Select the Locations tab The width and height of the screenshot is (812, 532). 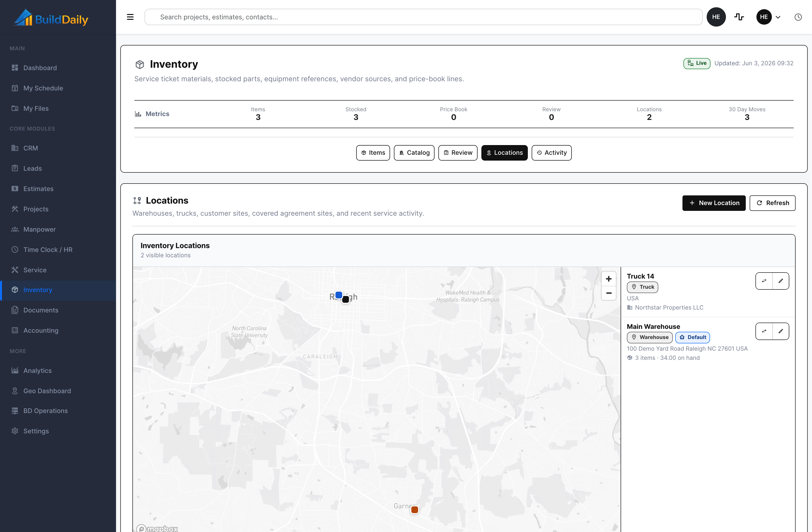coord(504,153)
